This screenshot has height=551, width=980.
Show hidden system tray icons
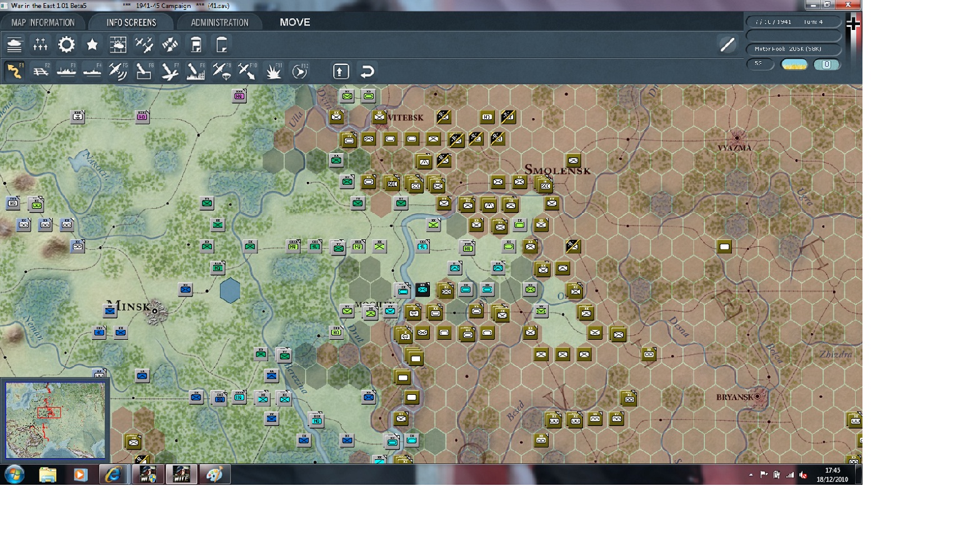(751, 475)
